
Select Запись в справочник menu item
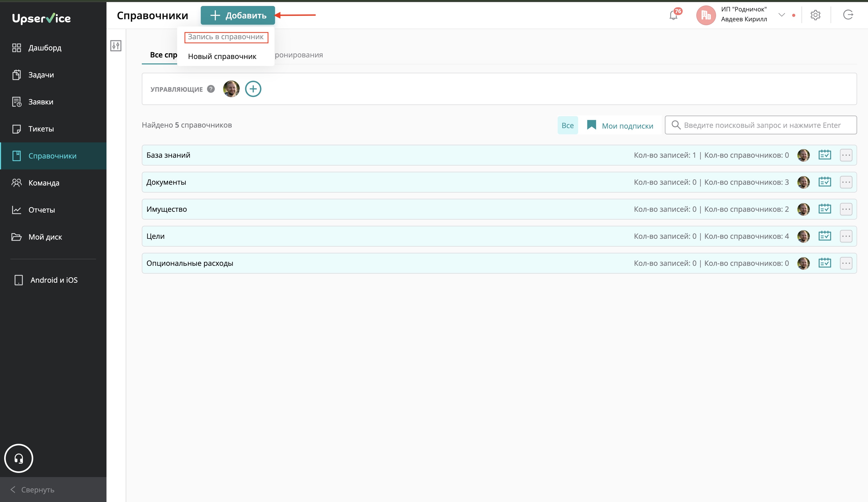coord(226,37)
